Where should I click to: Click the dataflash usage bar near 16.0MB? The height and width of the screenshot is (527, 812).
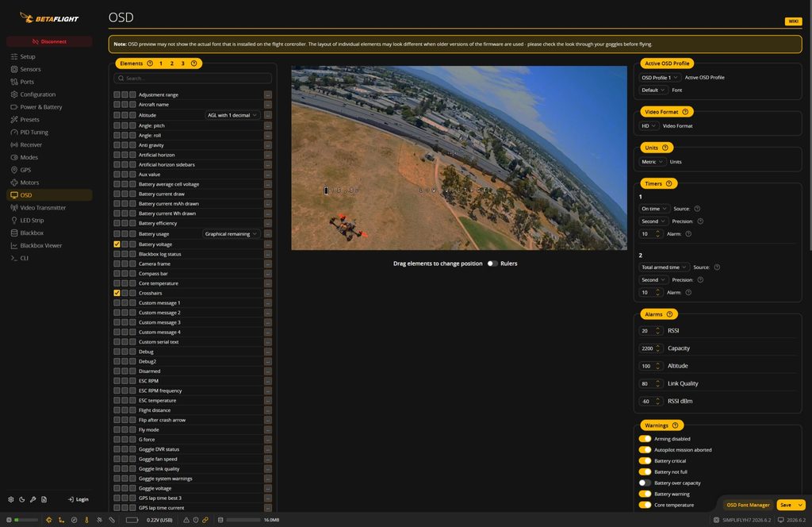click(x=243, y=520)
